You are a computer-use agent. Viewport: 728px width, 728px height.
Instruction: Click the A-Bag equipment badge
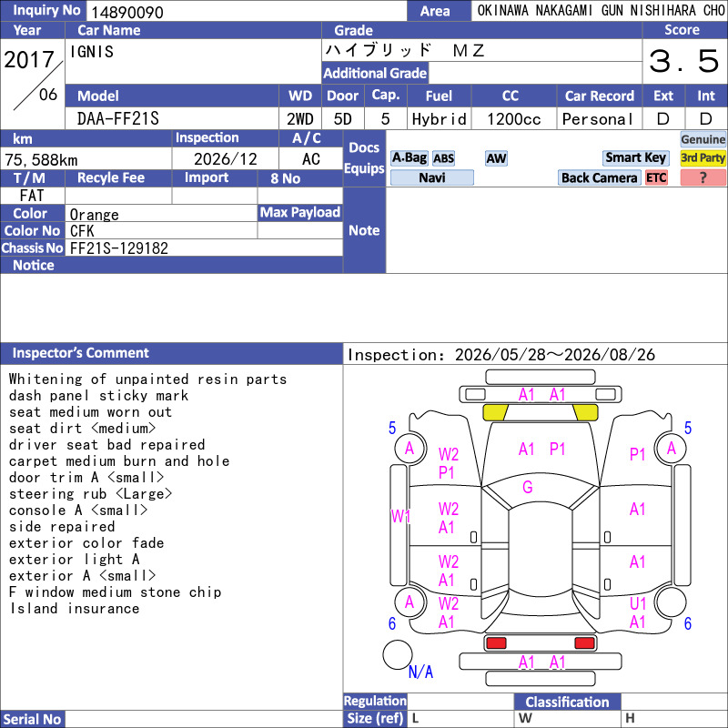(x=409, y=158)
